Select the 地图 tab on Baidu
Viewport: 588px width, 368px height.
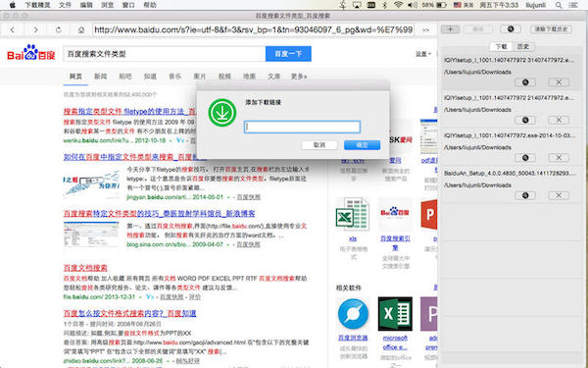(x=249, y=77)
